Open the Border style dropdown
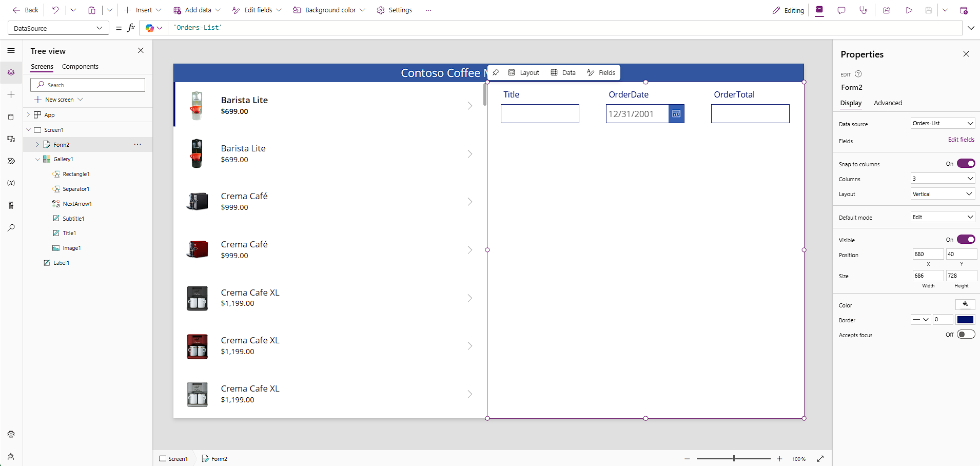Viewport: 980px width, 466px height. pyautogui.click(x=920, y=319)
